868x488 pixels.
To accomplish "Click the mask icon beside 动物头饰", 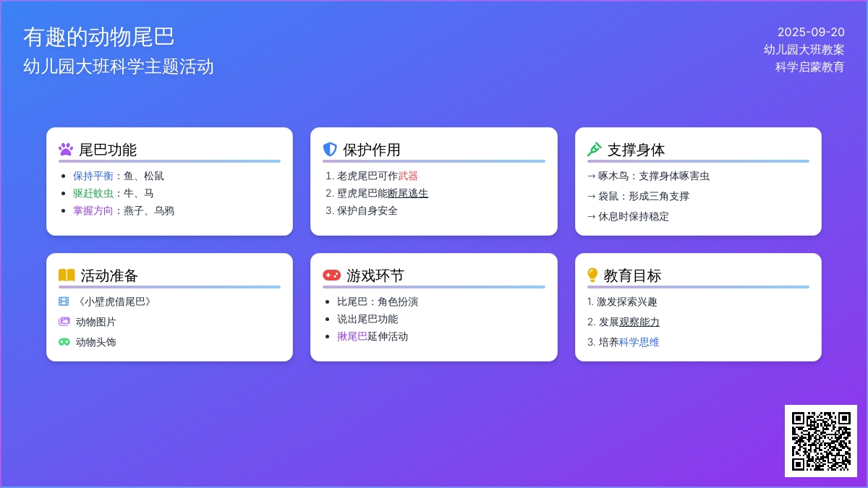I will point(64,342).
